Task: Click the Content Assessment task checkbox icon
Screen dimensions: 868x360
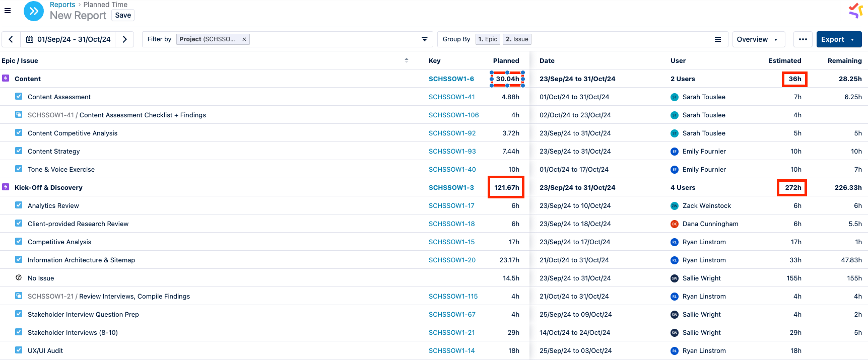Action: pos(19,97)
